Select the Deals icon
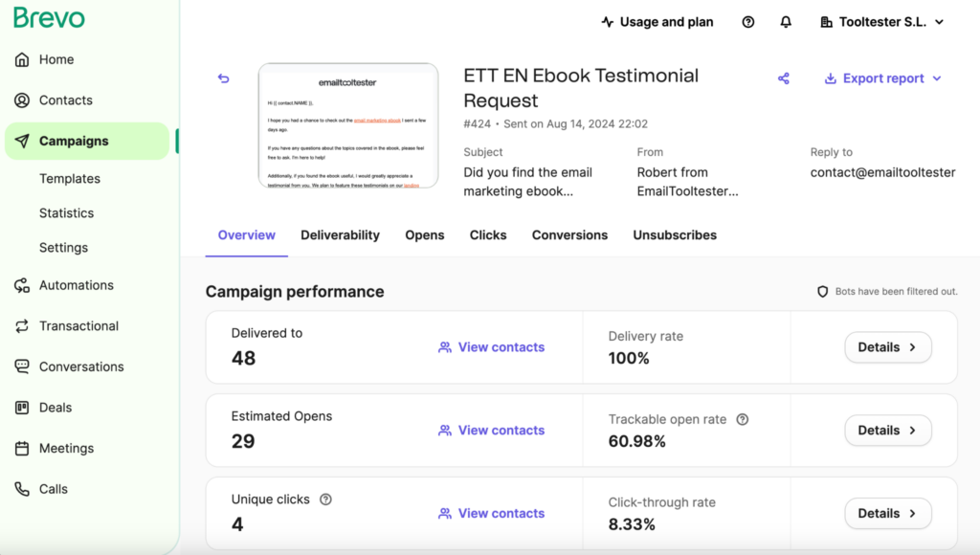The image size is (980, 555). pyautogui.click(x=23, y=407)
